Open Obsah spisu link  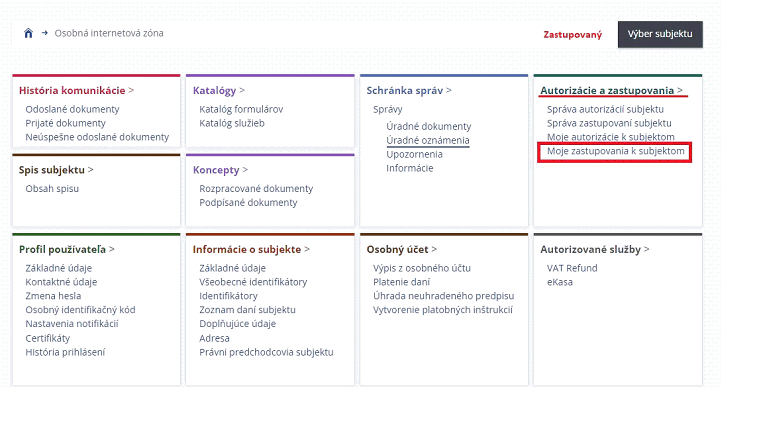pos(52,189)
